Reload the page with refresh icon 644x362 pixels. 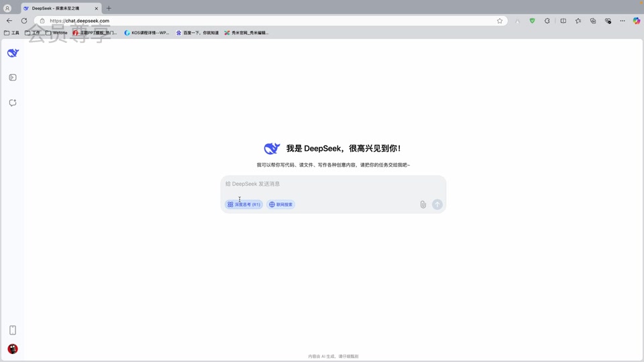coord(24,21)
